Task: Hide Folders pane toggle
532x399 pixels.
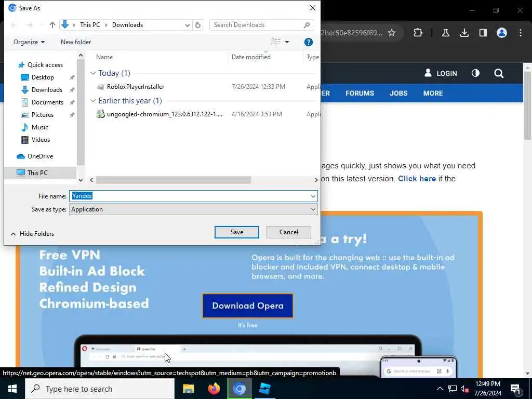Action: 32,233
